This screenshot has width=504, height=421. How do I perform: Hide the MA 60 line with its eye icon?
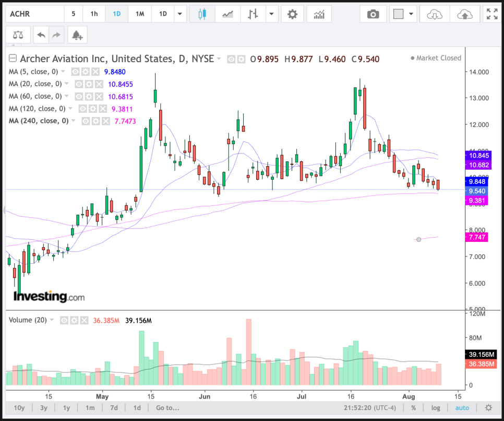tap(79, 96)
